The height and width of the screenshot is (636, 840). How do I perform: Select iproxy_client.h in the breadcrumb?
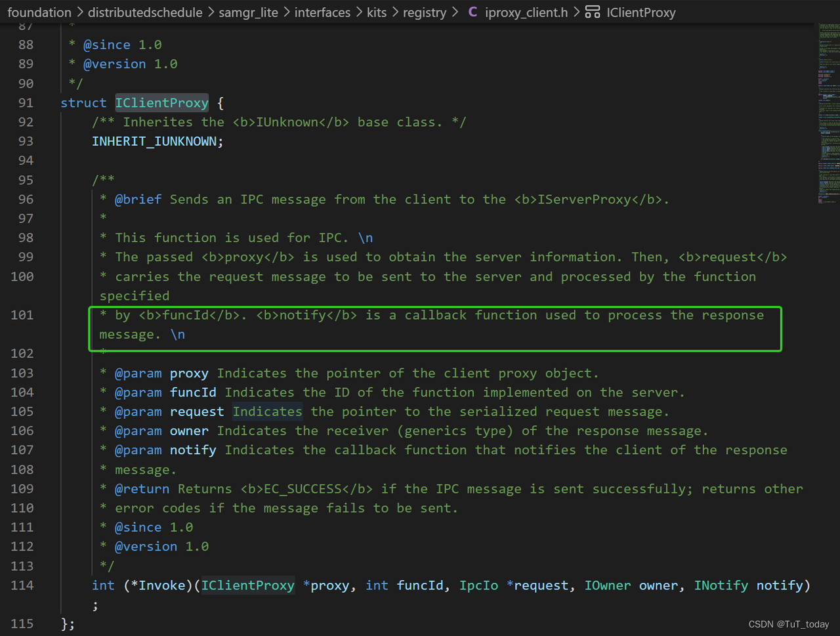point(526,12)
